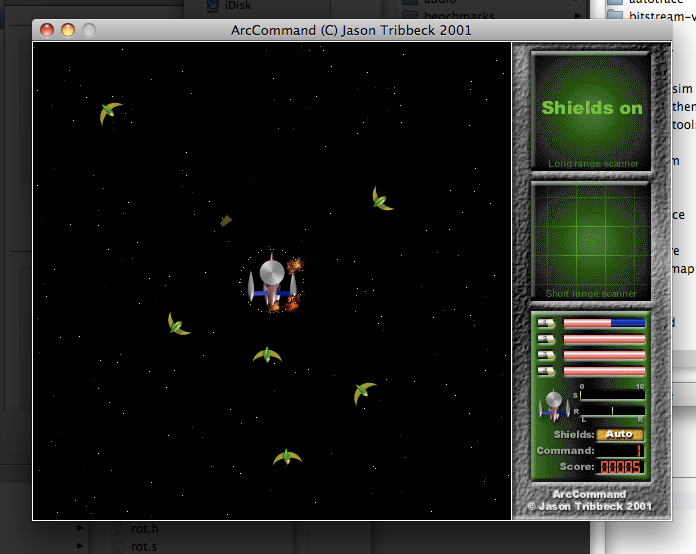Click the rotation gauge labeled R
Screen dimensions: 696x554
pyautogui.click(x=612, y=411)
